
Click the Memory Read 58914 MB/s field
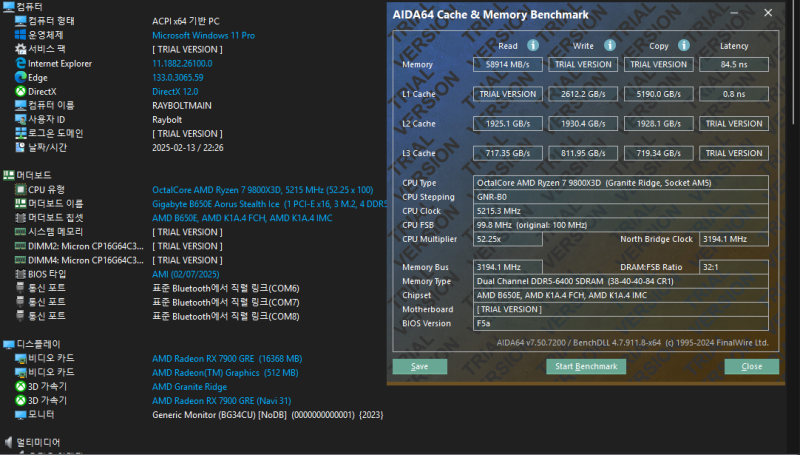pyautogui.click(x=508, y=64)
